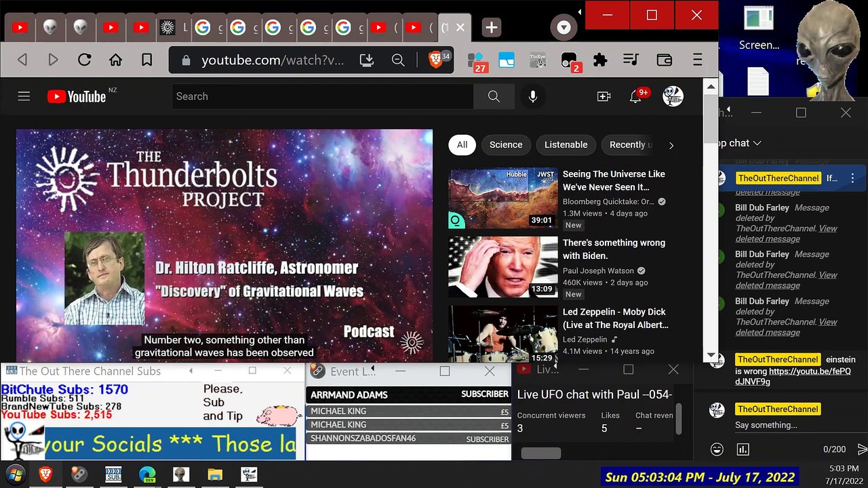
Task: Go forward in browser history
Action: 53,60
